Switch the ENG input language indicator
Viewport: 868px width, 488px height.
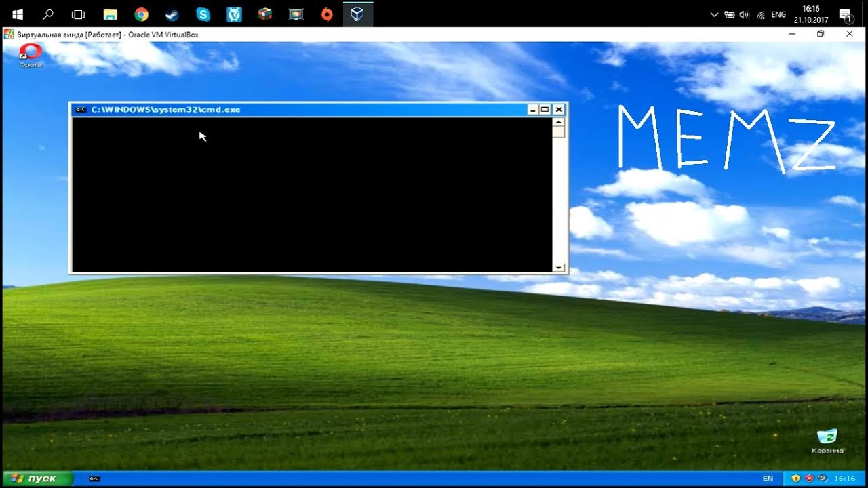coord(778,14)
